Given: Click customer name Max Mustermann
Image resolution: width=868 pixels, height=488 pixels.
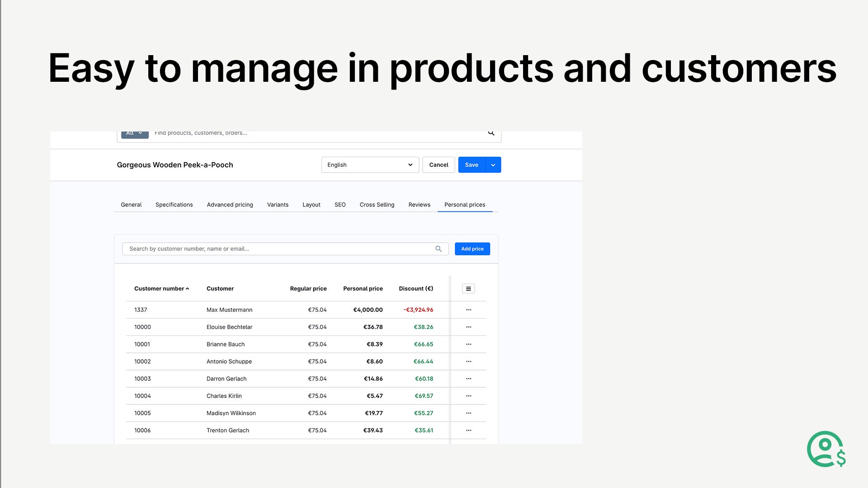Looking at the screenshot, I should [230, 310].
